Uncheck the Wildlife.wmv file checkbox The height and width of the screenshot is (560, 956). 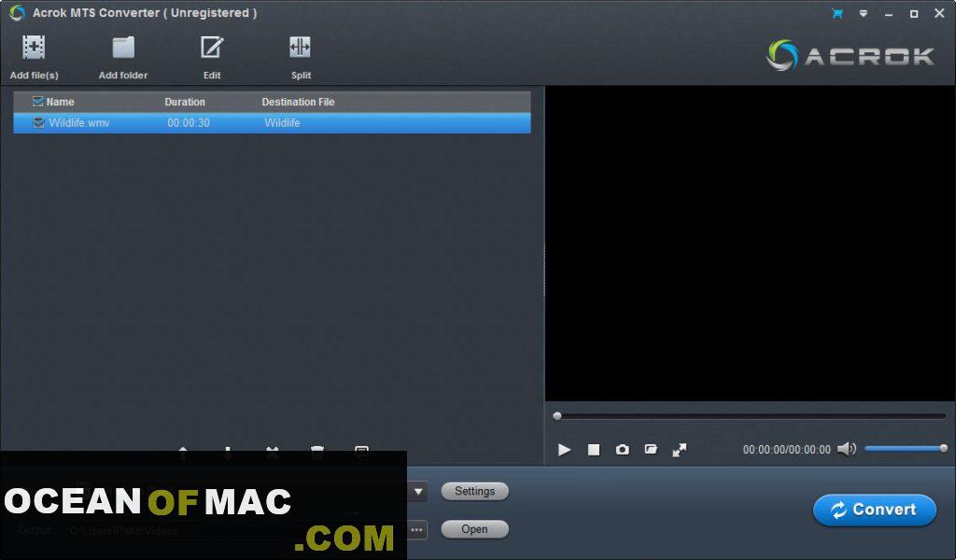tap(38, 122)
